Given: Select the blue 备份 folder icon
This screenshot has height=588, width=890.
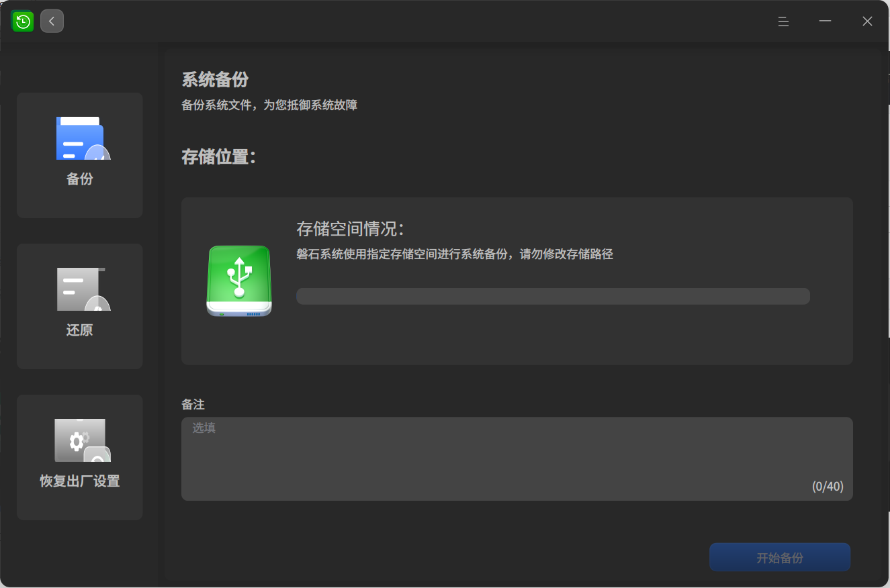Looking at the screenshot, I should point(83,138).
